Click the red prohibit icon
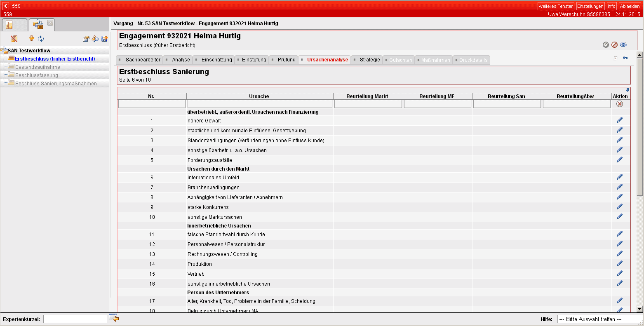The height and width of the screenshot is (326, 644). coord(614,45)
